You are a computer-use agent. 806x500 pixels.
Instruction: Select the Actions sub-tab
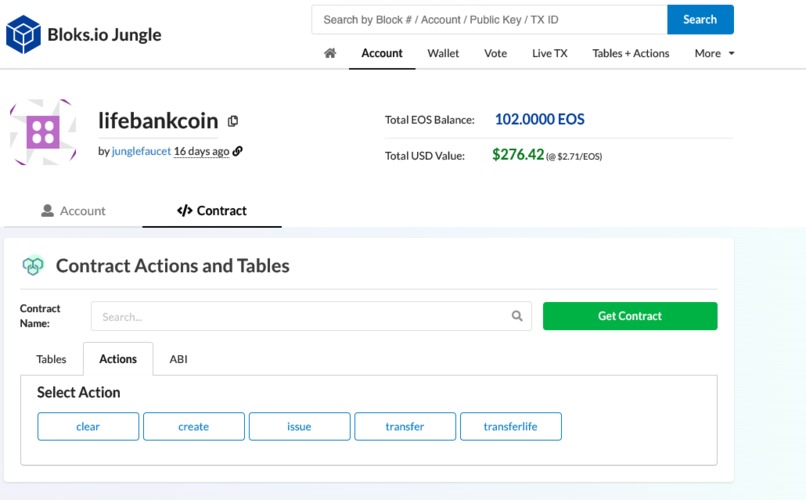(118, 359)
